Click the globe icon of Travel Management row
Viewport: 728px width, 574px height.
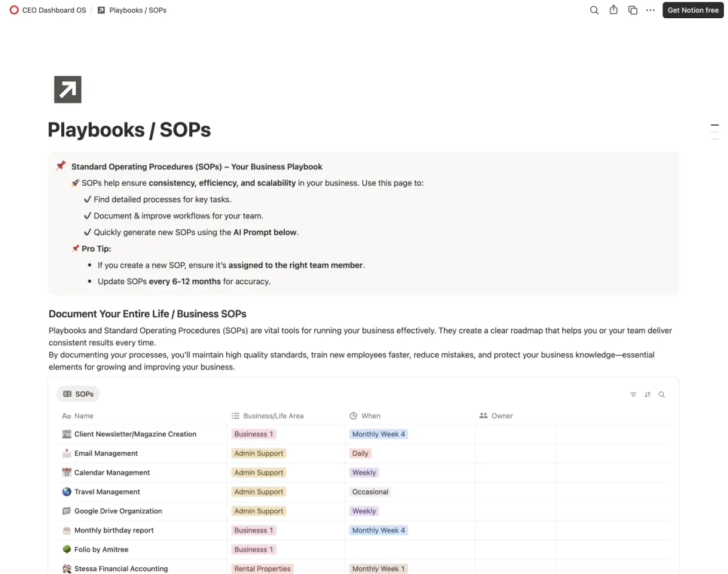67,492
